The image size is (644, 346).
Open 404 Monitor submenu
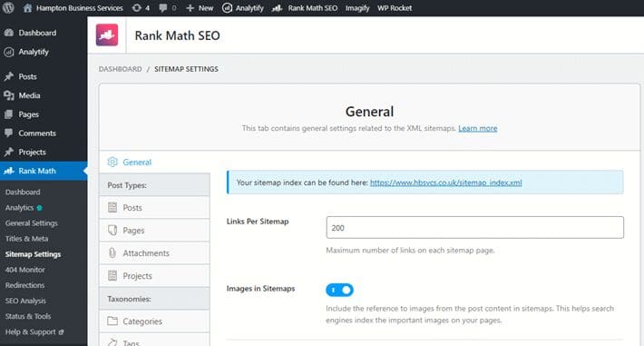click(24, 270)
